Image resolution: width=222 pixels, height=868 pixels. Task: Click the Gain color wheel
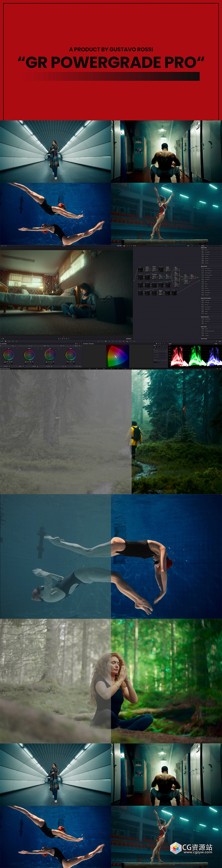coord(50,354)
